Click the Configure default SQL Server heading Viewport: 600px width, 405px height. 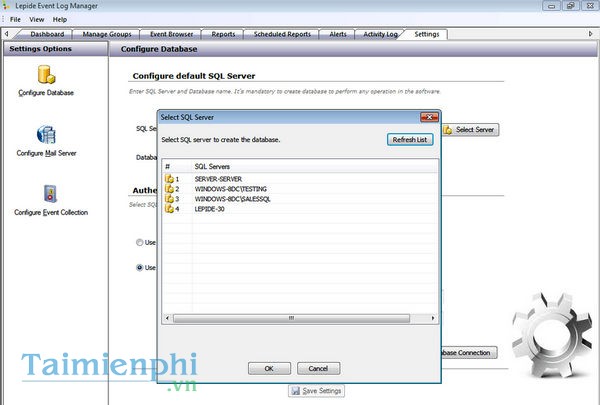click(194, 76)
